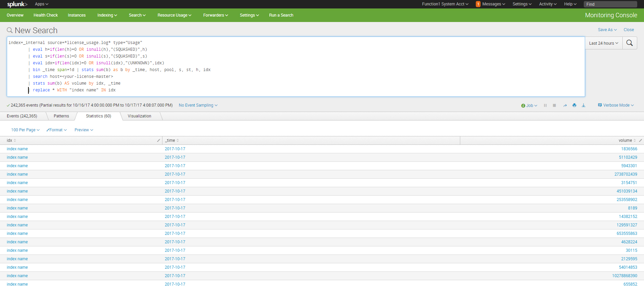The height and width of the screenshot is (288, 644).
Task: Click volume value 2738702439
Action: (x=626, y=174)
